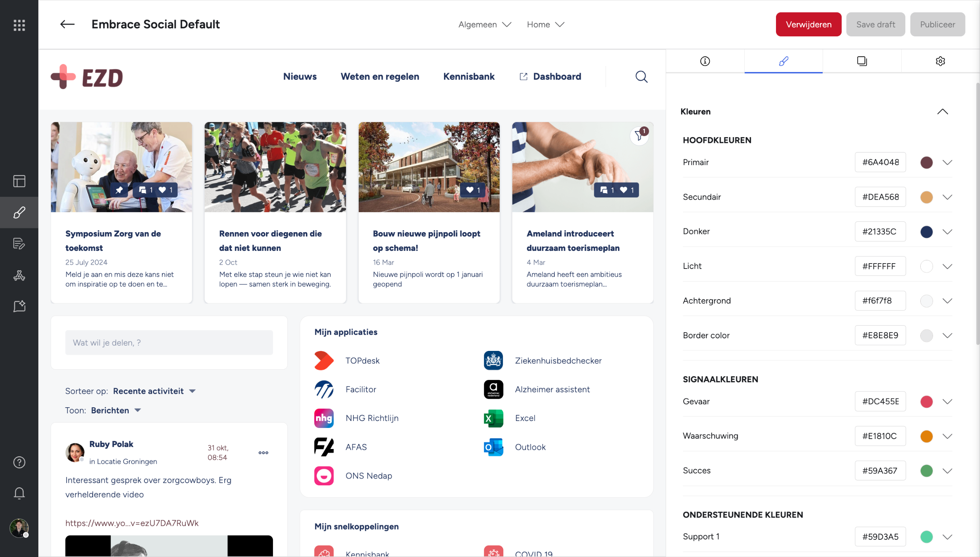Switch to the settings gear tab
Image resolution: width=980 pixels, height=557 pixels.
click(940, 61)
